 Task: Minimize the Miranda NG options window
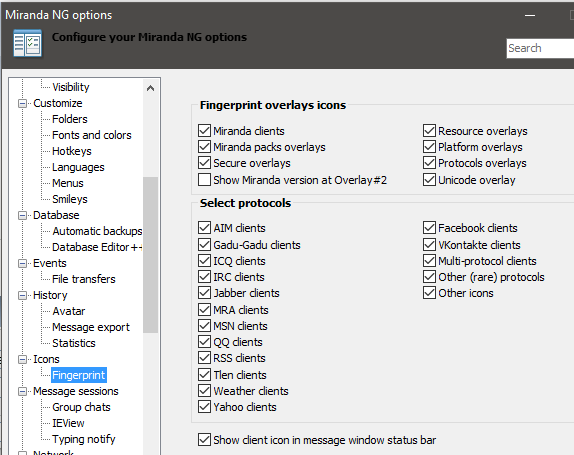pos(530,15)
